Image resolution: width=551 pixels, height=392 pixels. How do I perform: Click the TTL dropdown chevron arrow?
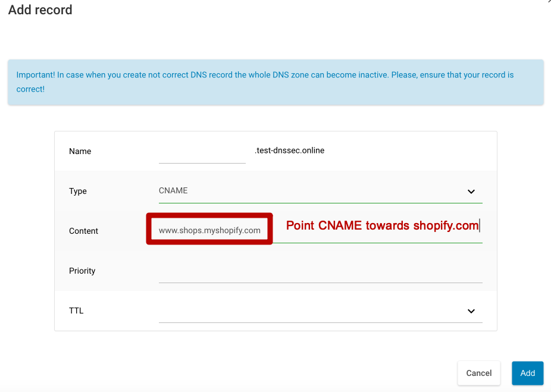coord(471,311)
